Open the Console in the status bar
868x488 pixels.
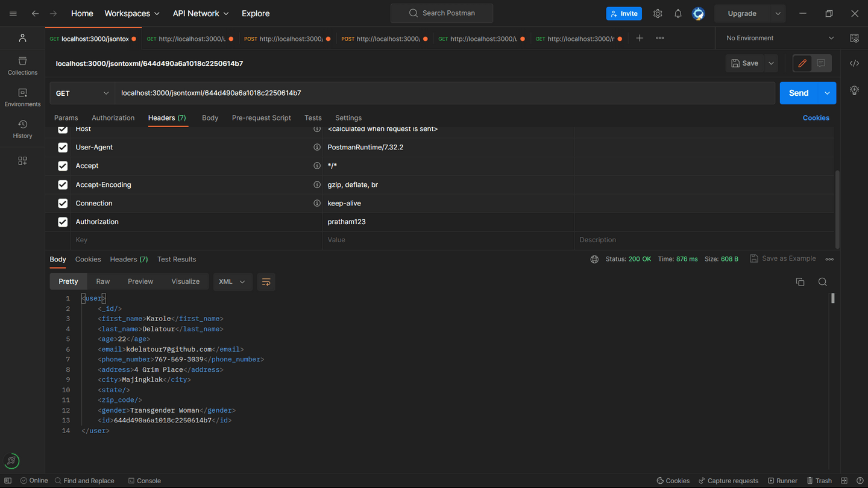click(145, 481)
